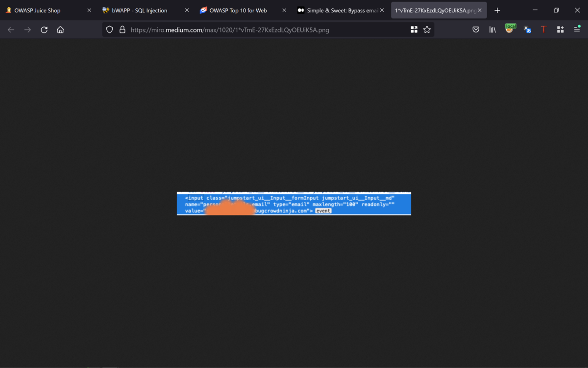Open the QR/grid page action icon
Screen dimensions: 588x368
[414, 30]
